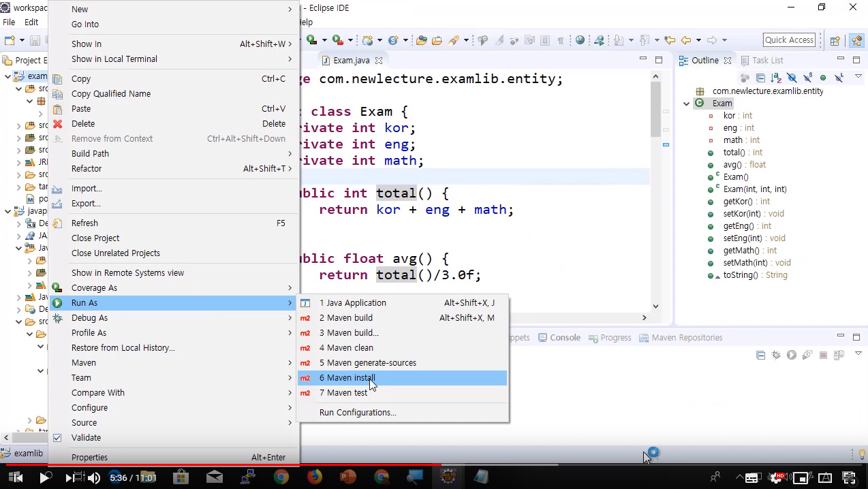The height and width of the screenshot is (489, 868).
Task: Open the Maven Repositories tab
Action: coord(680,338)
